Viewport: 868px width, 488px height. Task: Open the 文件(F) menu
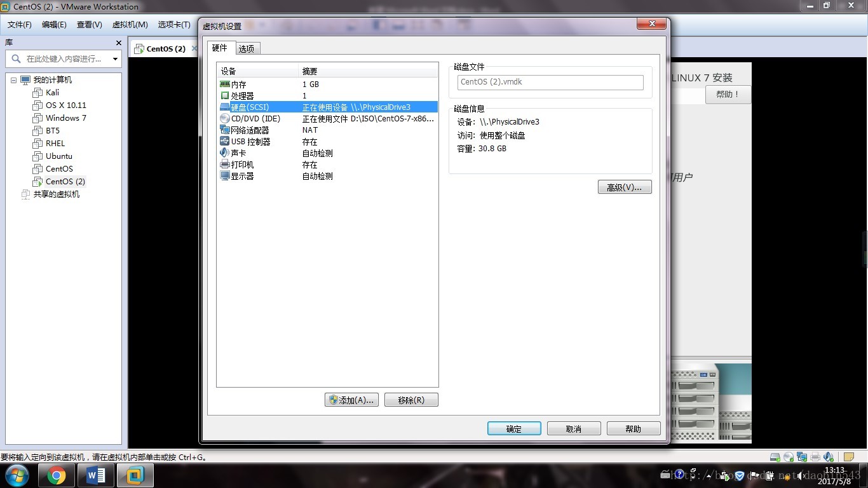[20, 25]
